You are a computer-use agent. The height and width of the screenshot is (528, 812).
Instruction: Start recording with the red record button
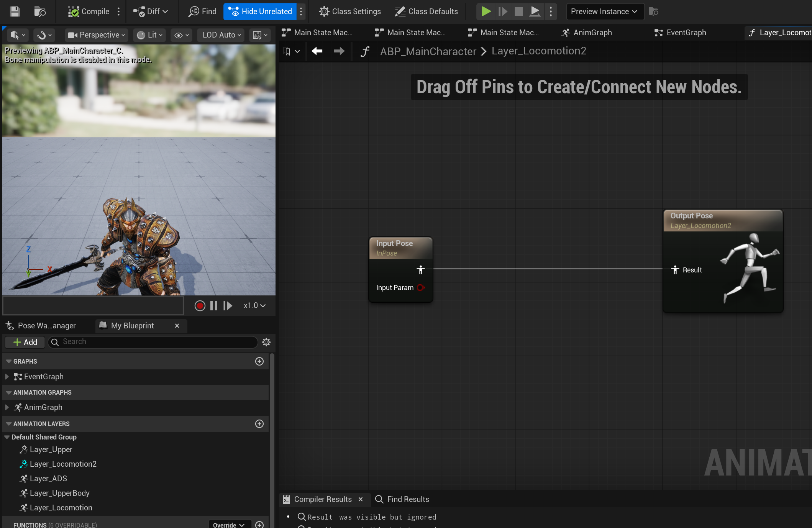click(x=200, y=305)
